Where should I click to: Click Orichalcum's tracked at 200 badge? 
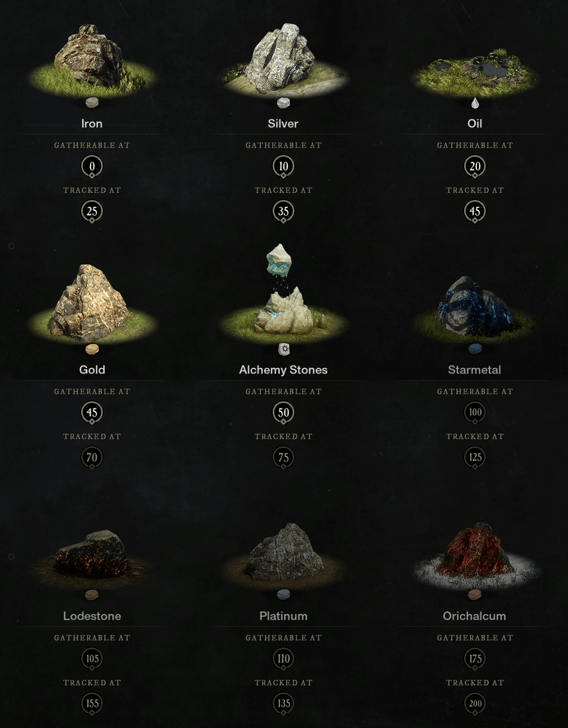(x=475, y=704)
